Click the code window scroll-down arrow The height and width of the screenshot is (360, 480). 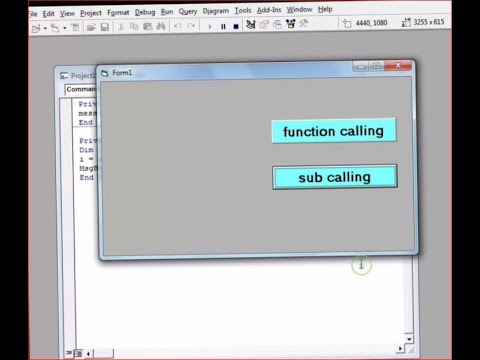pos(409,339)
